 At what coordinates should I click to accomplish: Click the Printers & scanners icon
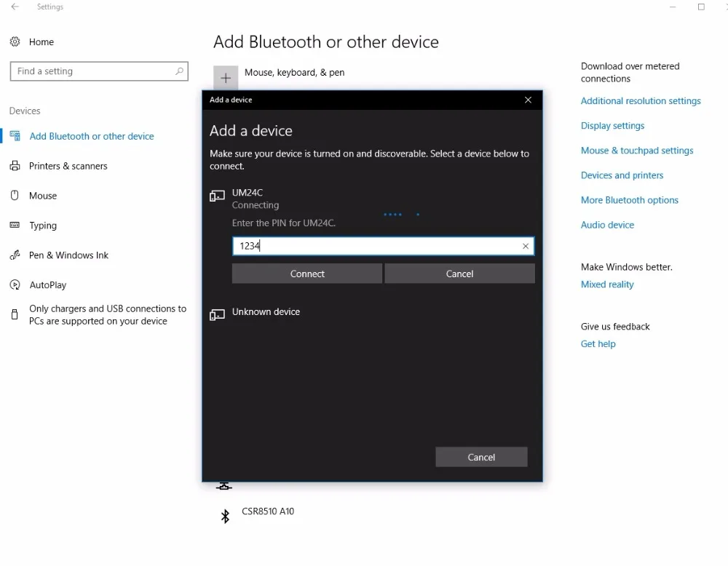click(x=15, y=166)
